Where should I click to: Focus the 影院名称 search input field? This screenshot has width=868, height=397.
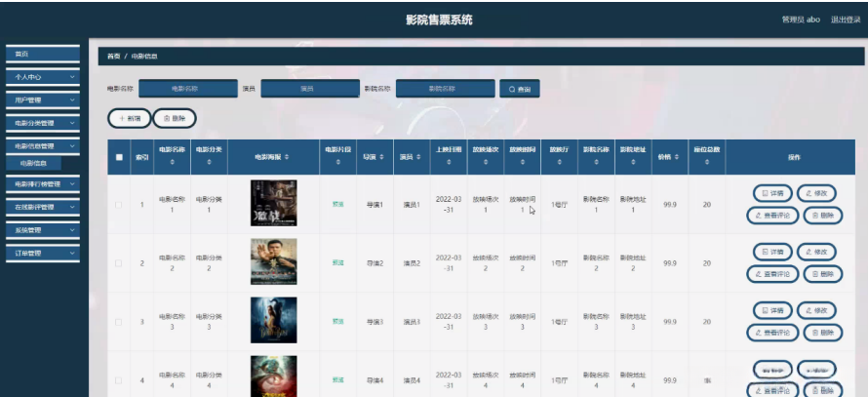coord(446,89)
